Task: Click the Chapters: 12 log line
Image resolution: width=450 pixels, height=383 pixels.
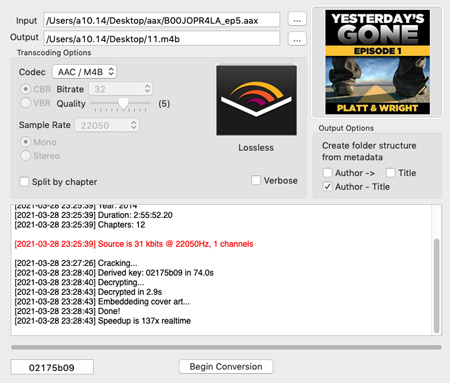Action: (x=80, y=225)
